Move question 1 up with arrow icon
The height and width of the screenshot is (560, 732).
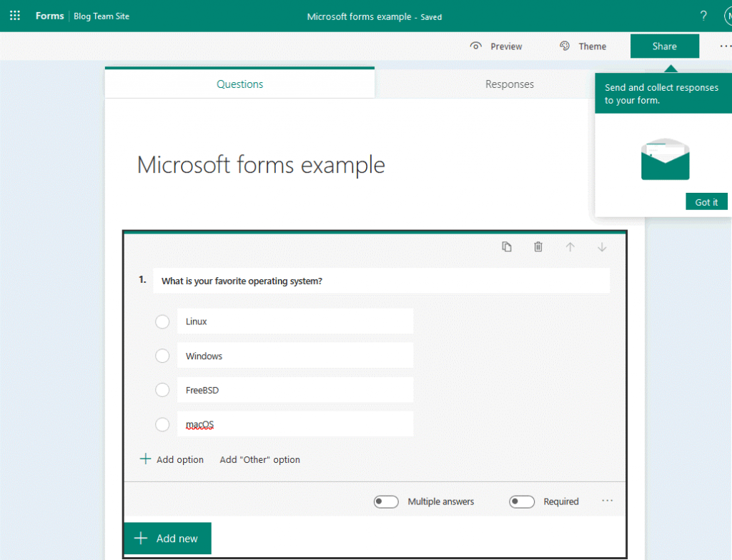pyautogui.click(x=570, y=246)
